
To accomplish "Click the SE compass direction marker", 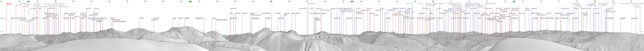I will click(28, 2).
